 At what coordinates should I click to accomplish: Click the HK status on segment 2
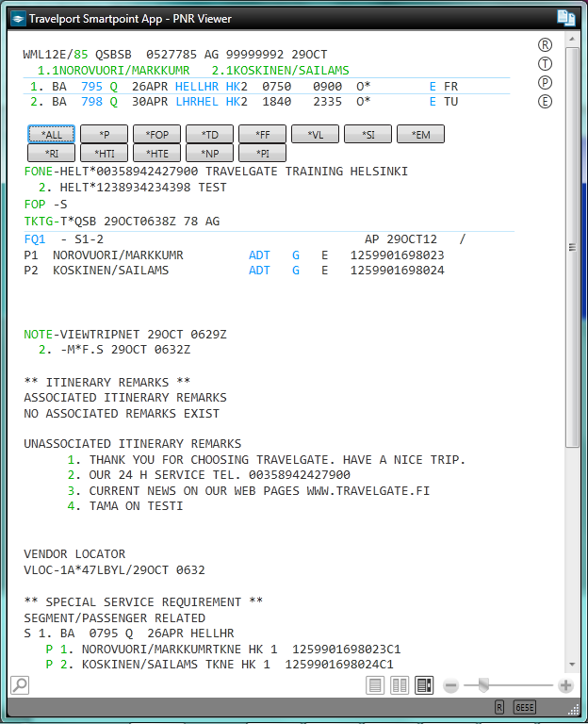pyautogui.click(x=233, y=102)
